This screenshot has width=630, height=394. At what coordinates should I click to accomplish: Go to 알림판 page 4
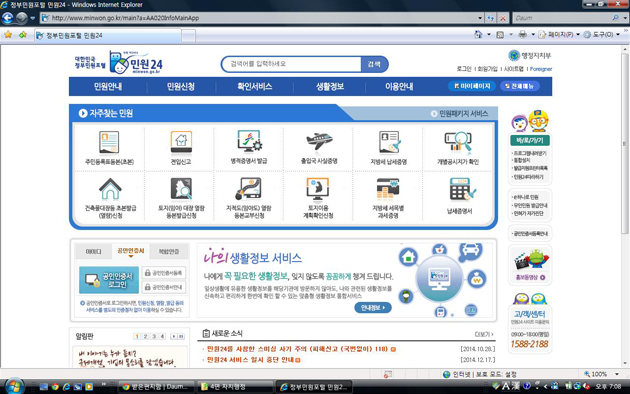pos(162,336)
